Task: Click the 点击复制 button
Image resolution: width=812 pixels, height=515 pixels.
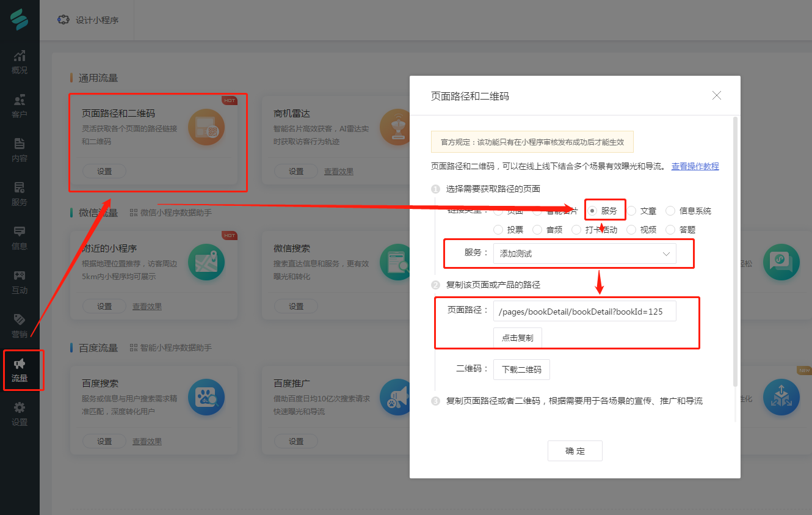Action: [x=517, y=338]
